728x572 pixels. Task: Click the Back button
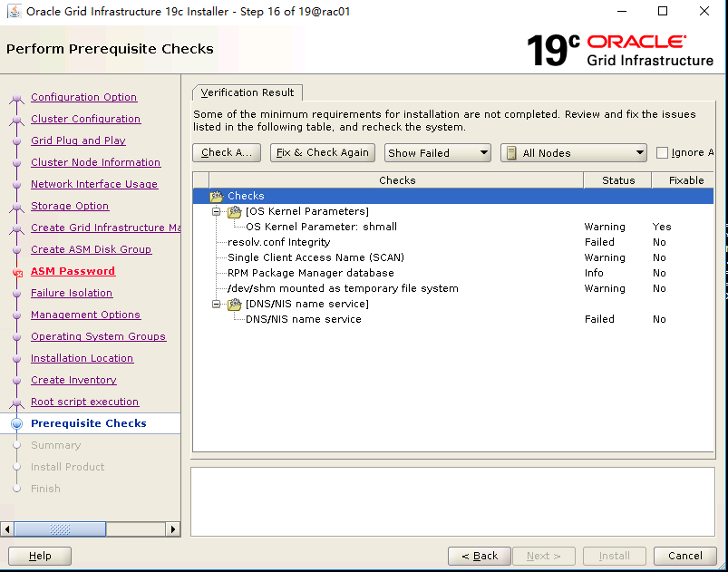pos(480,556)
